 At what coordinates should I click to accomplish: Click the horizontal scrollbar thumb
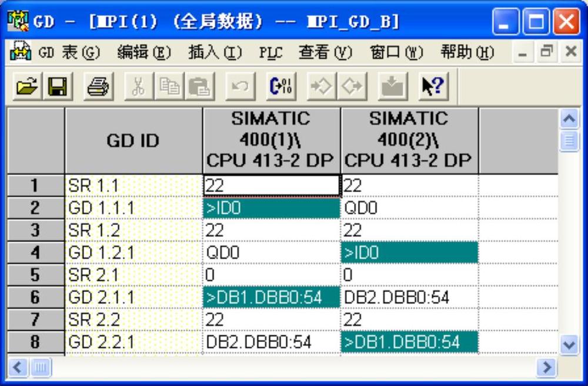40,367
